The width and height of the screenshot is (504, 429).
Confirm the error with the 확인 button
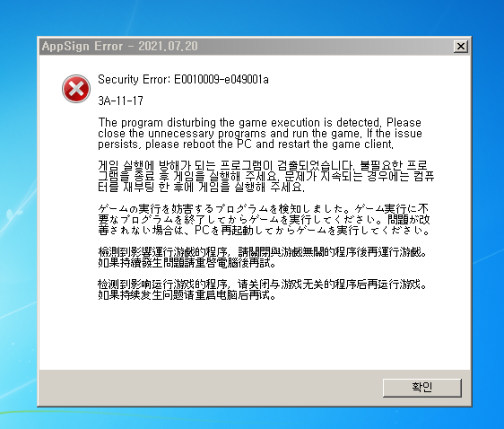click(422, 388)
